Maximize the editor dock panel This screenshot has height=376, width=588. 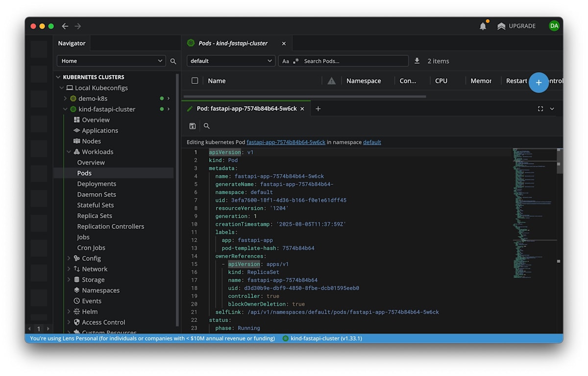(540, 109)
